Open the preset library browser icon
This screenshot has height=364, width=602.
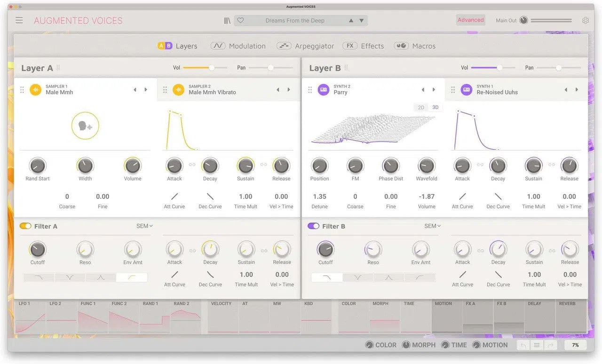(x=227, y=20)
